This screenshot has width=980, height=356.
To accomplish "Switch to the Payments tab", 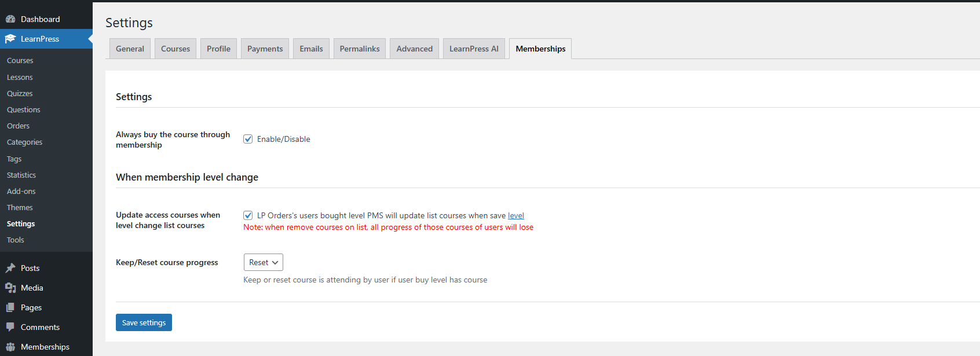I will 265,49.
